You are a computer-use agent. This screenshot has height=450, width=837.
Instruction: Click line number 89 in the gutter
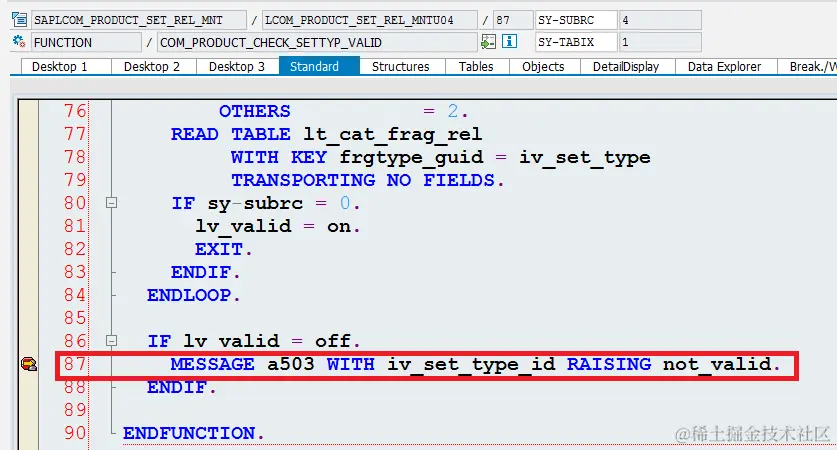tap(75, 410)
